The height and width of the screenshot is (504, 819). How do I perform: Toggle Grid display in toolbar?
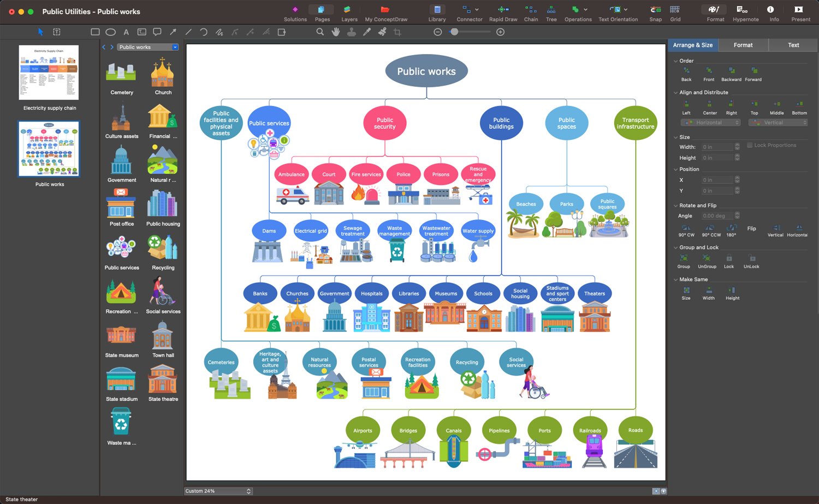tap(675, 10)
